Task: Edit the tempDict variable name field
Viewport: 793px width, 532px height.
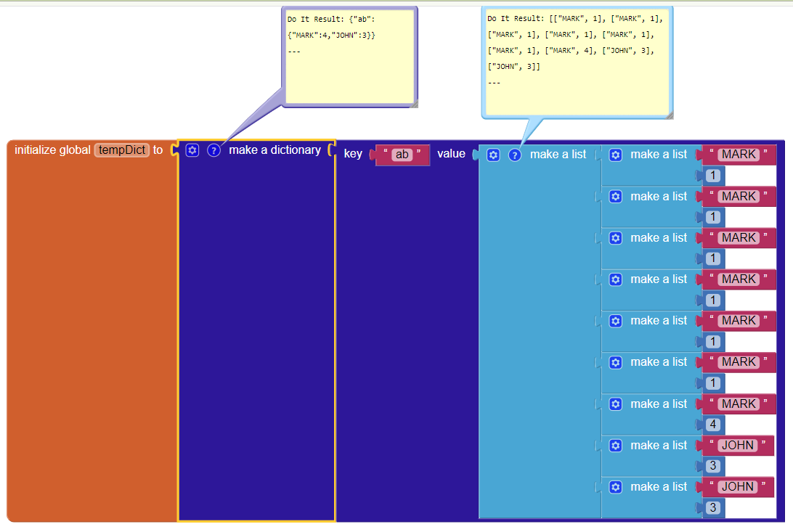Action: (121, 150)
